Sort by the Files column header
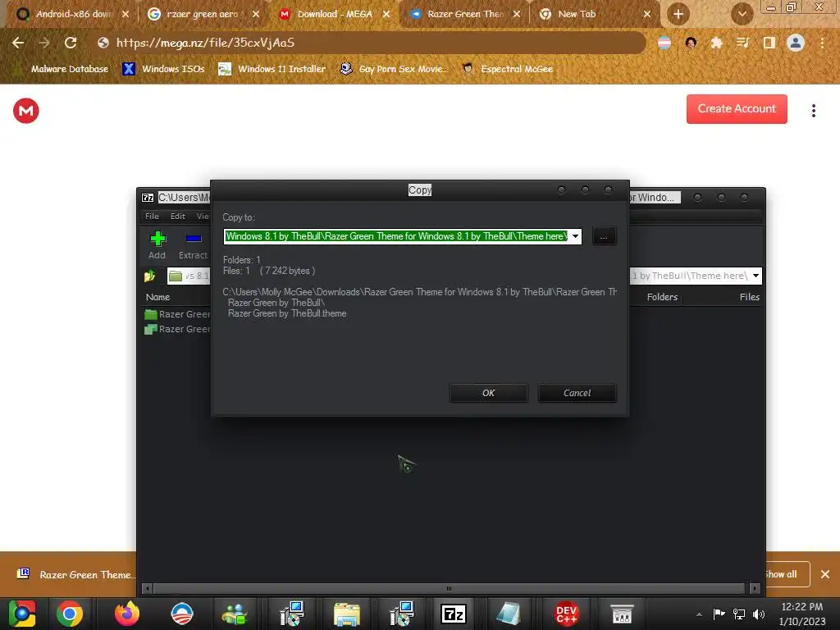Screen dimensions: 840x630 coord(749,297)
